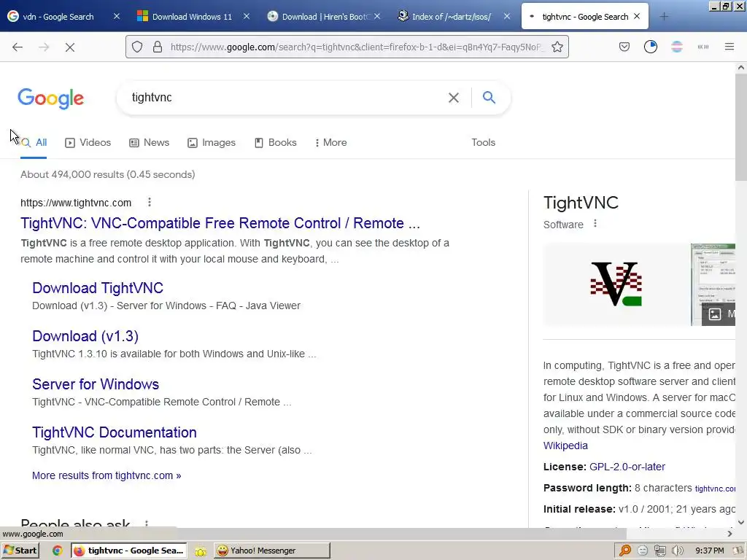Open GPL-2.0-or-later license link
The image size is (747, 560).
click(x=627, y=467)
